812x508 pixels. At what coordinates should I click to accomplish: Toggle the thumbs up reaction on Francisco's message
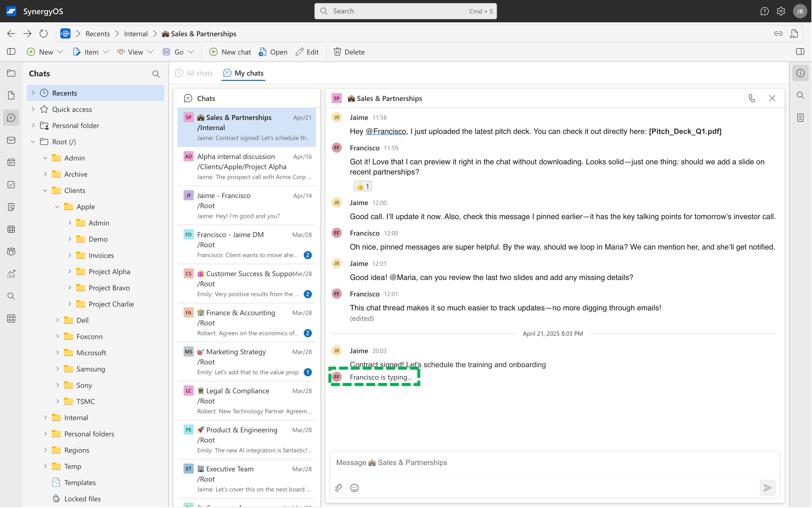click(363, 186)
